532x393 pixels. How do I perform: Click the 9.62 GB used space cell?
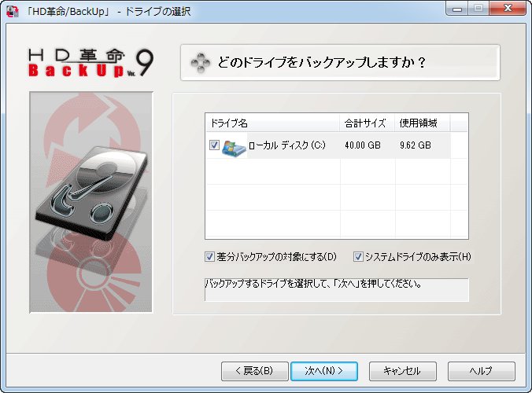point(416,145)
